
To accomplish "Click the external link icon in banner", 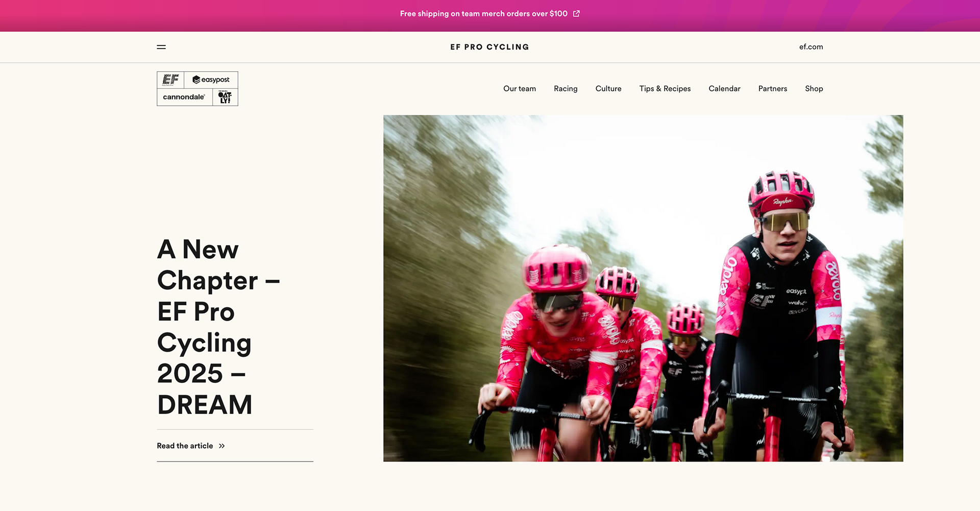I will tap(576, 14).
